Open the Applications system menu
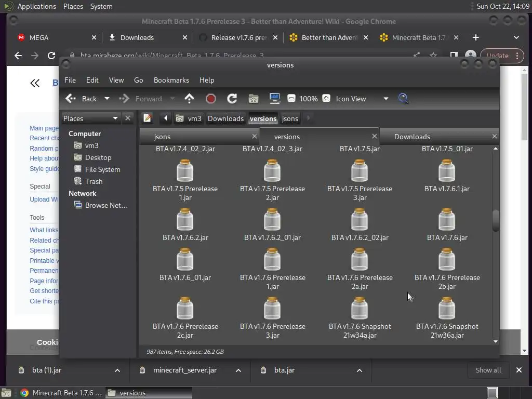532x399 pixels. click(x=37, y=6)
